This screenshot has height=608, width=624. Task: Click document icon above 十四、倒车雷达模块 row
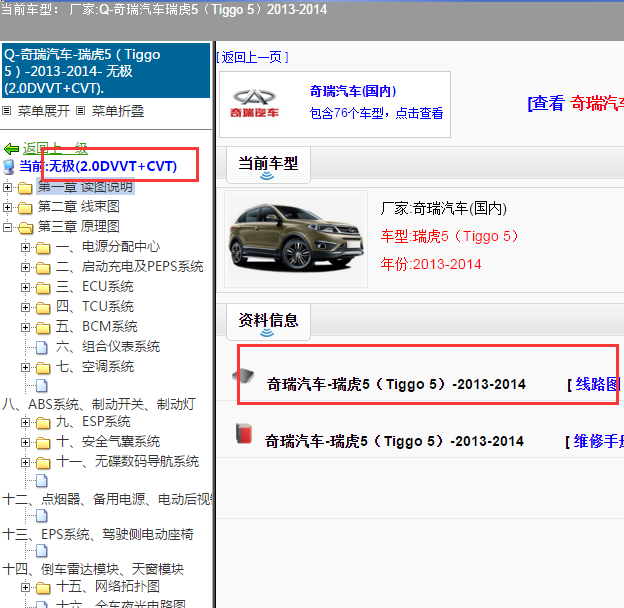pyautogui.click(x=42, y=551)
